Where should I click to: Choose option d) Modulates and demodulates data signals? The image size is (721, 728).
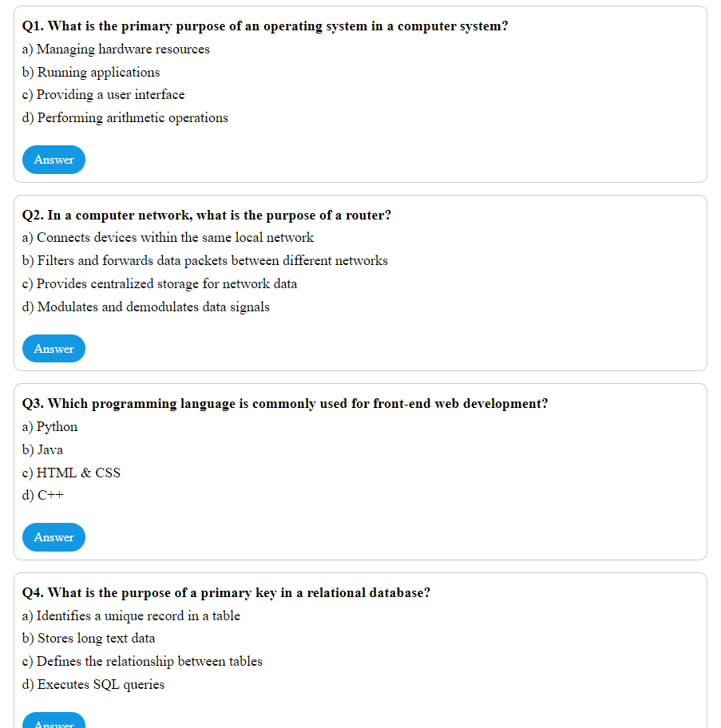coord(145,307)
